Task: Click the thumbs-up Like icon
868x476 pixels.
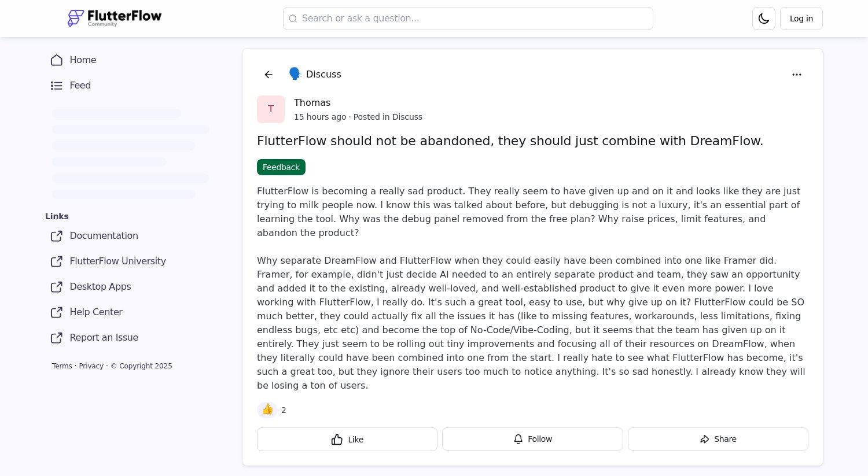Action: [x=337, y=440]
